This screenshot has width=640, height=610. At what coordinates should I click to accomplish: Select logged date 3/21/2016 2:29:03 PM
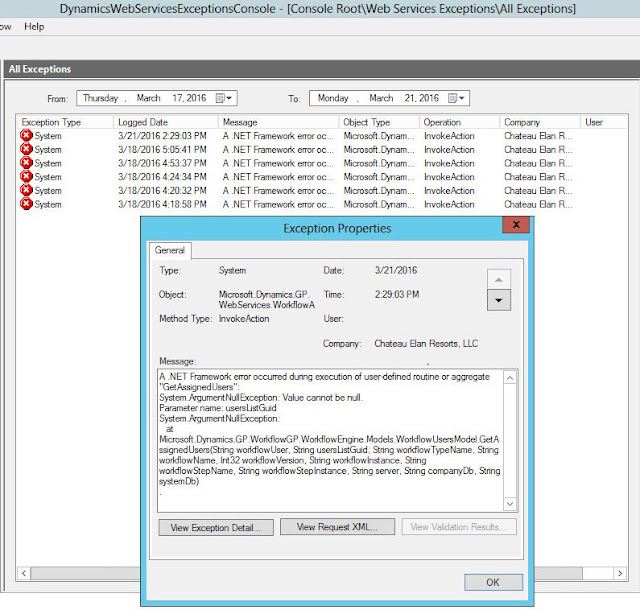click(x=162, y=136)
